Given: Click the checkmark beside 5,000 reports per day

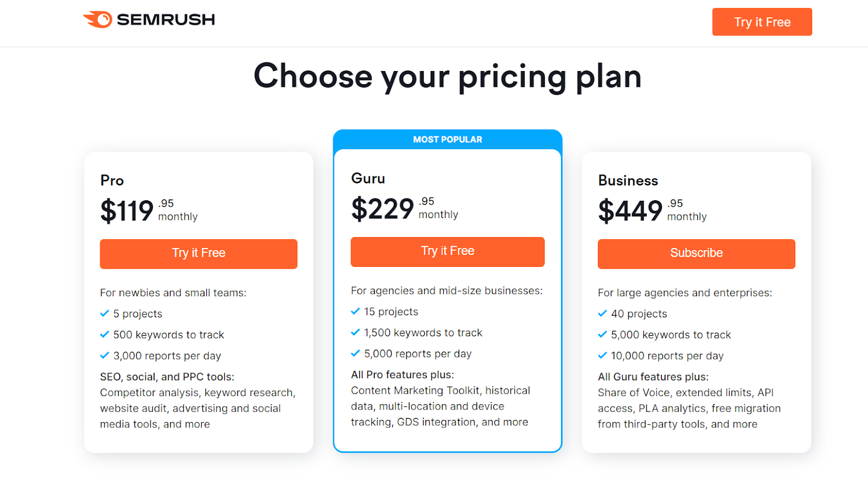Looking at the screenshot, I should pos(355,354).
